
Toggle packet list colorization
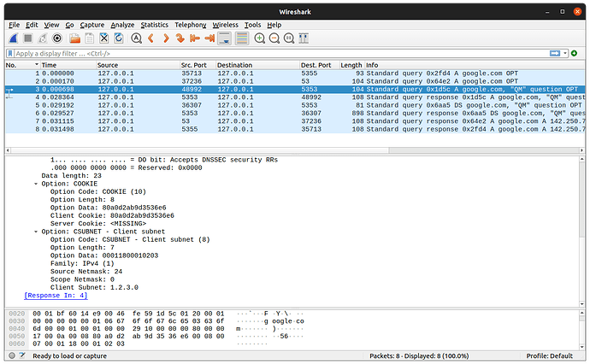click(x=242, y=38)
